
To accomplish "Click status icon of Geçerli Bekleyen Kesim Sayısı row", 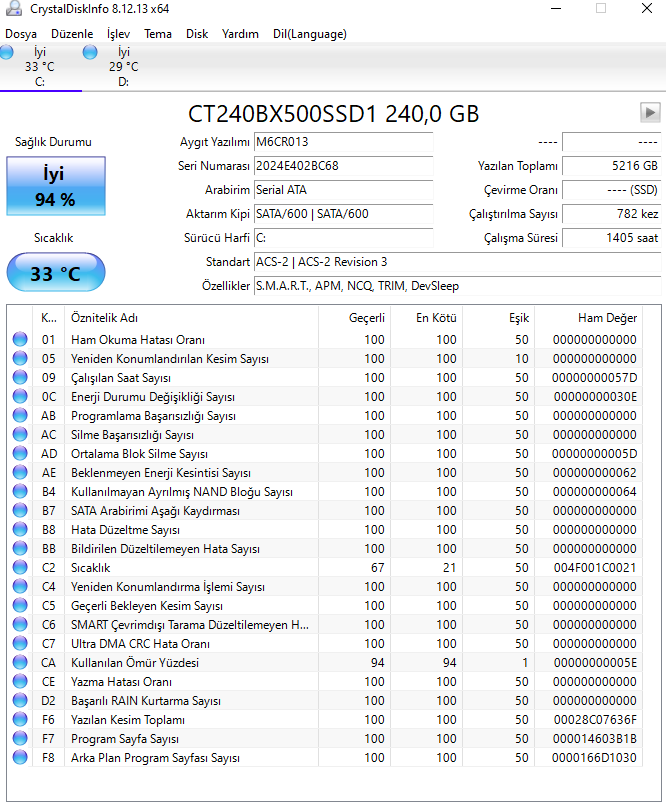I will (x=20, y=606).
